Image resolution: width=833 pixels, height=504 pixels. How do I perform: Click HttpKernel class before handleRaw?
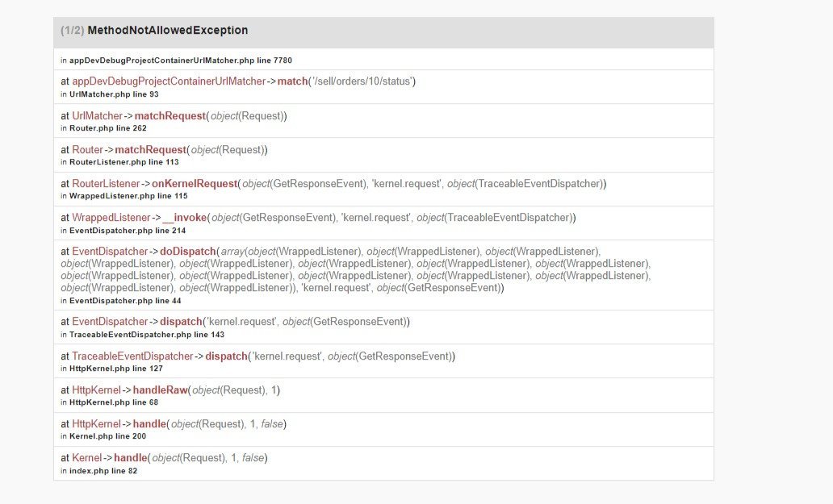(96, 390)
